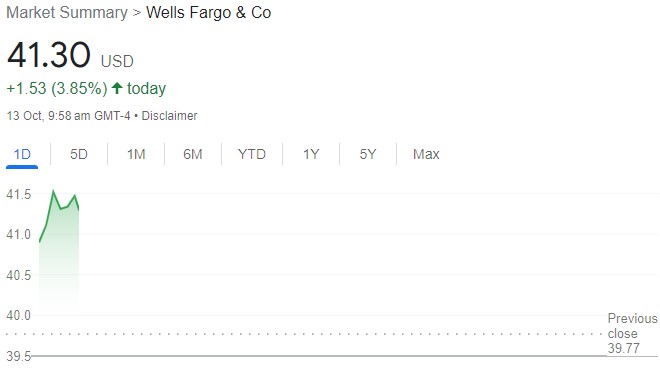Viewport: 660px width, 369px height.
Task: Select the YTD tab
Action: coord(252,154)
